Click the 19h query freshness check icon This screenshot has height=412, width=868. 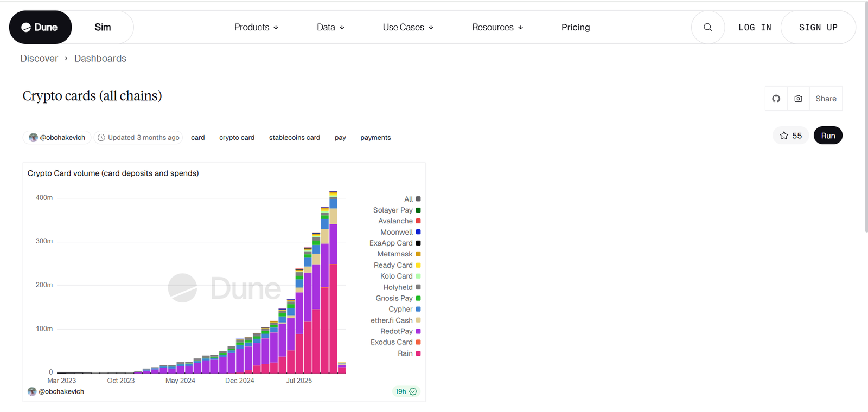coord(413,391)
